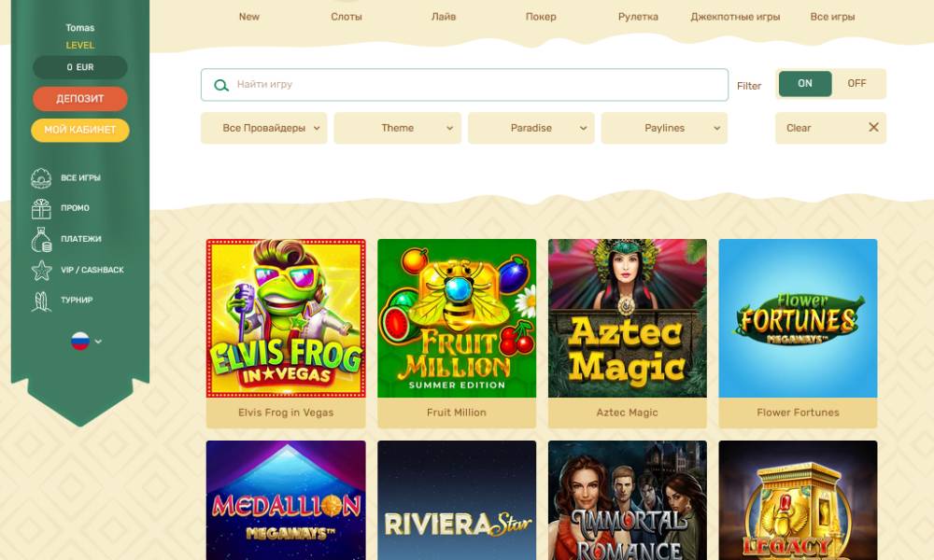Click the Russian flag language icon
This screenshot has width=934, height=560.
pyautogui.click(x=79, y=341)
